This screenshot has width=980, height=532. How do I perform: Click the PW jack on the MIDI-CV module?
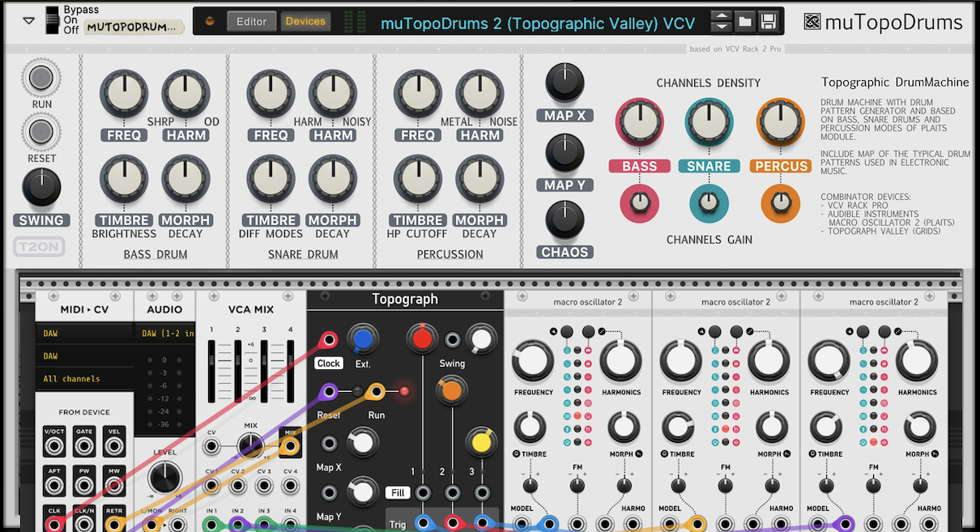click(x=84, y=485)
